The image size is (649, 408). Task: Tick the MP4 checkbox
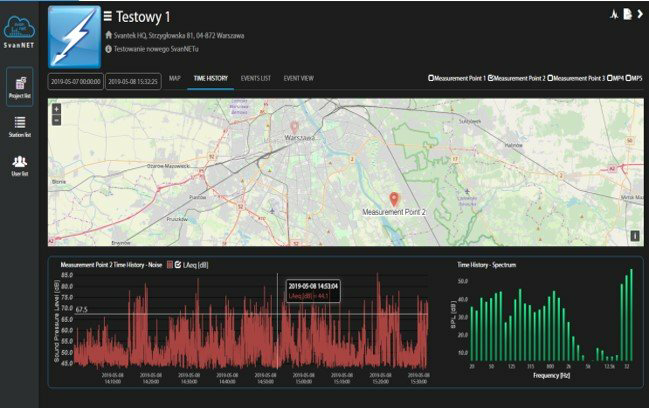point(610,78)
